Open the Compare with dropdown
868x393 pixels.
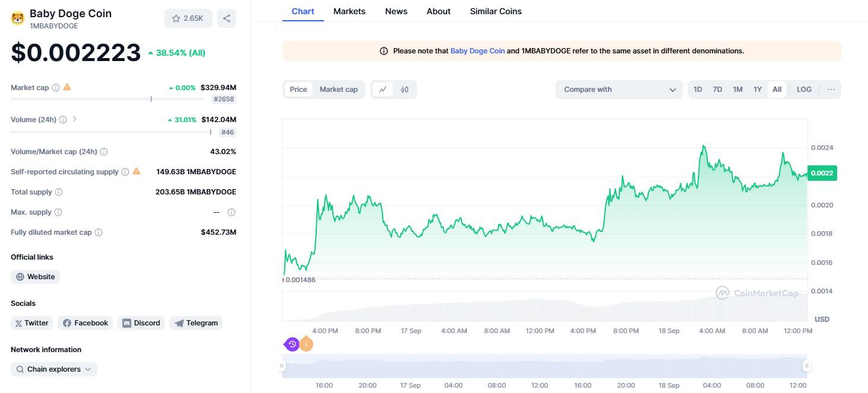tap(619, 90)
